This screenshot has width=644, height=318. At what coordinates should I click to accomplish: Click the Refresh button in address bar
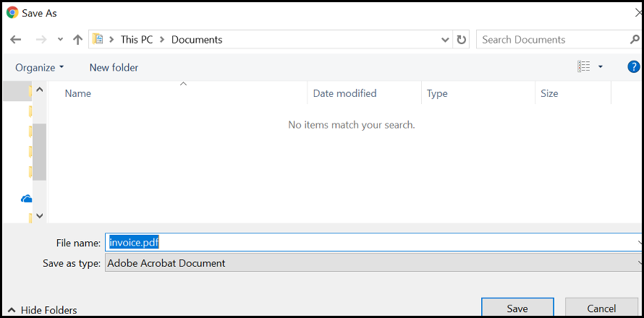[462, 40]
